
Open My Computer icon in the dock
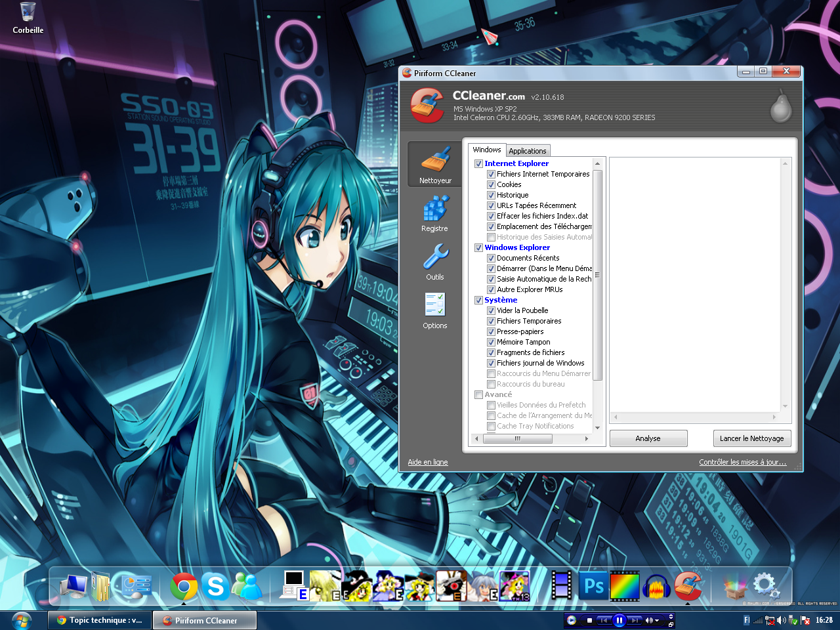click(74, 586)
